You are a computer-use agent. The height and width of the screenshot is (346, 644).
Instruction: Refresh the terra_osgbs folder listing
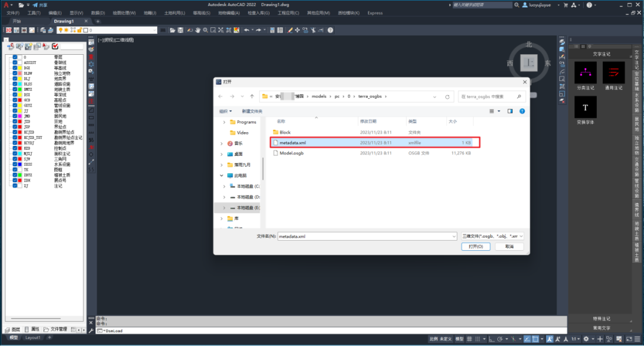point(447,96)
